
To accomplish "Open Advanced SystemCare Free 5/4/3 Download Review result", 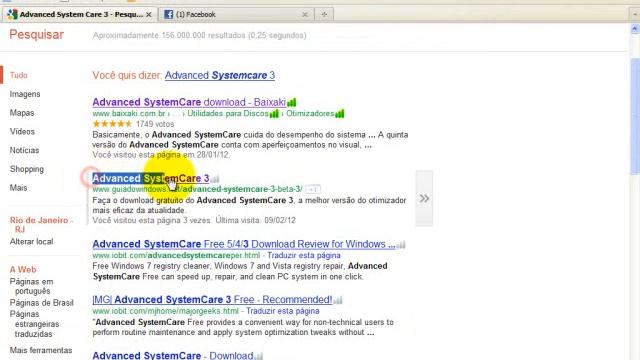I will point(244,244).
